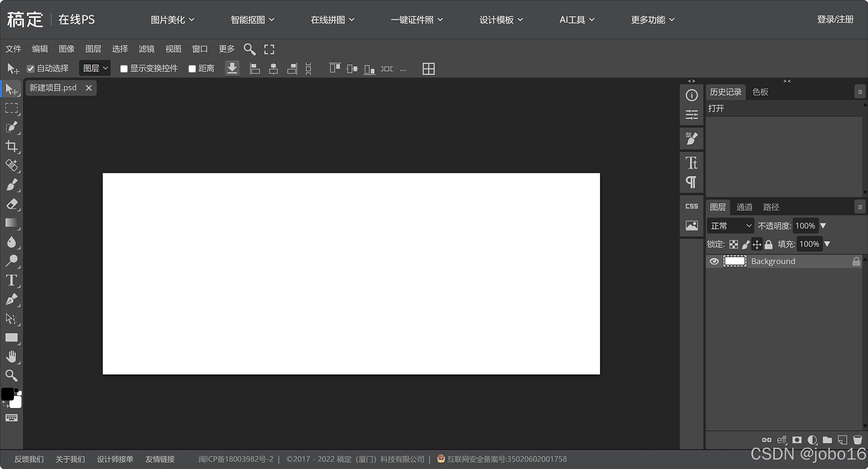Select the Crop tool
868x469 pixels.
pos(12,146)
